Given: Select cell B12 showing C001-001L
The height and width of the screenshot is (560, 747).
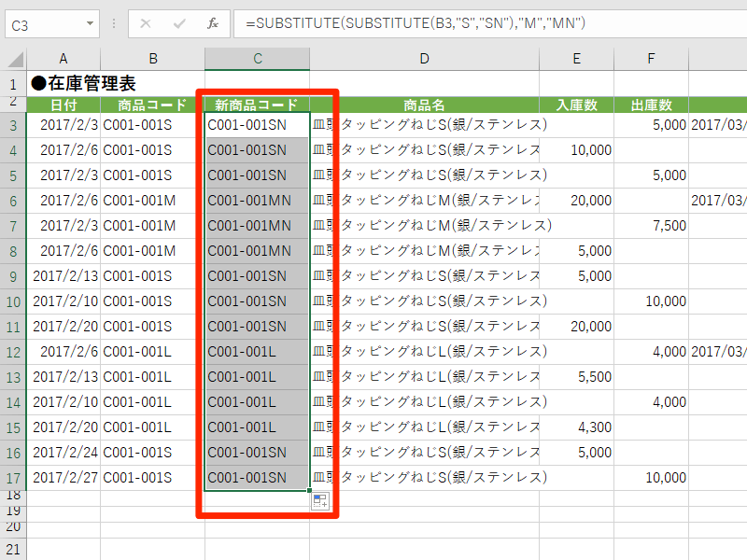Looking at the screenshot, I should (x=153, y=352).
